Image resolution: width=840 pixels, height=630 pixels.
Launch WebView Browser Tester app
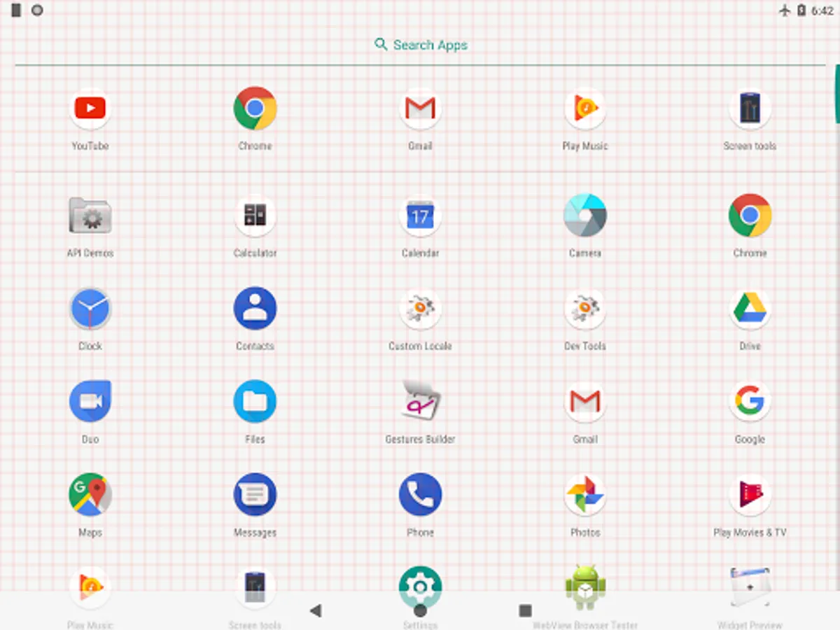pos(585,588)
